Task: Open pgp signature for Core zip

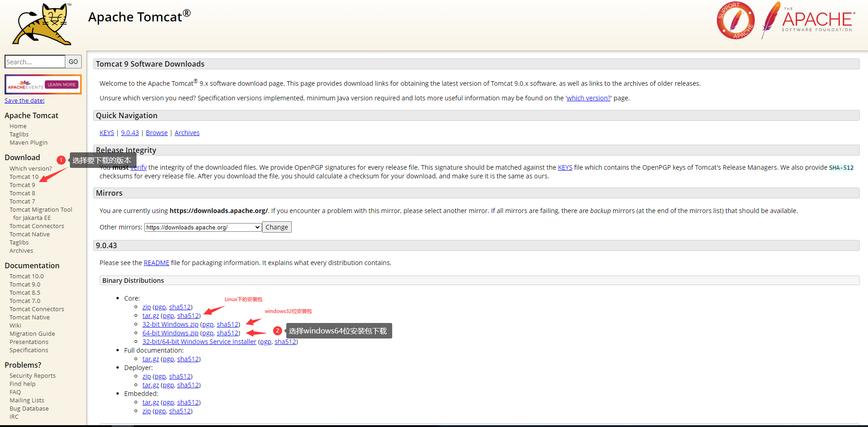Action: pyautogui.click(x=160, y=307)
